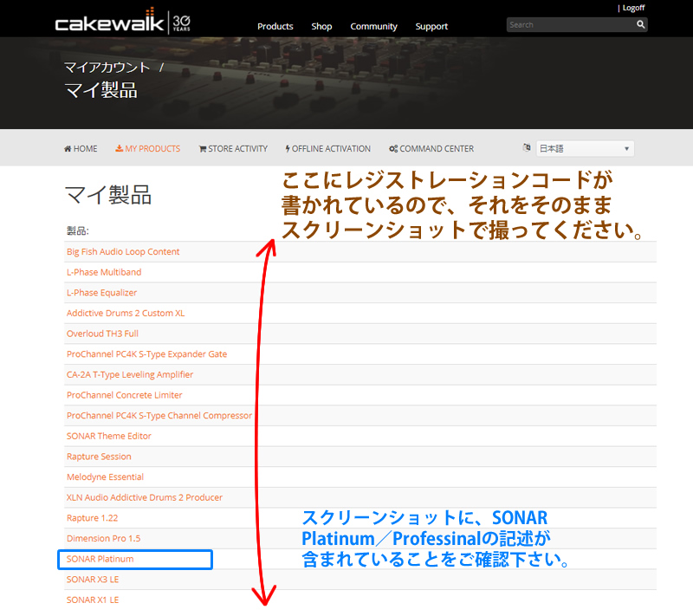Click the gears icon beside COMMAND CENTER
This screenshot has height=616, width=693.
393,149
